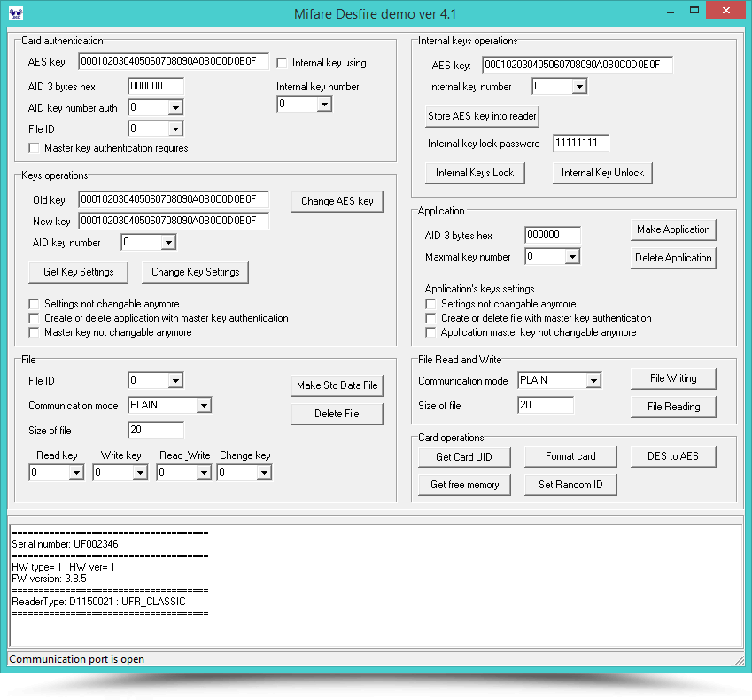Viewport: 752px width, 700px height.
Task: Click Internal Keys Lock button
Action: (x=475, y=173)
